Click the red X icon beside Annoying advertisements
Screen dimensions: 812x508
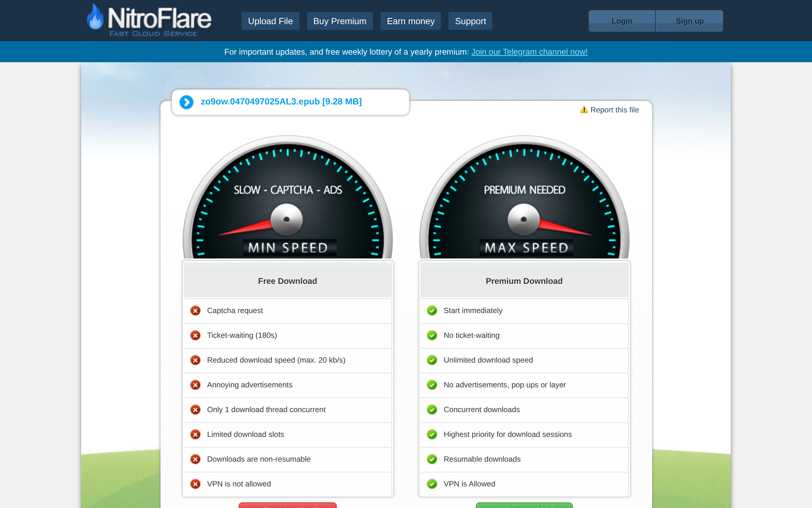coord(195,385)
